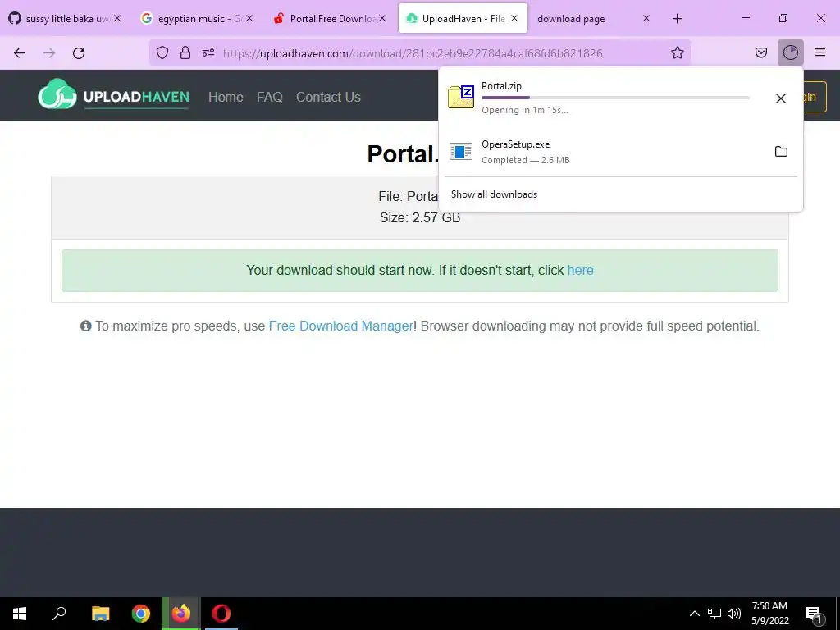Open the tracking protection shield icon

[x=162, y=52]
